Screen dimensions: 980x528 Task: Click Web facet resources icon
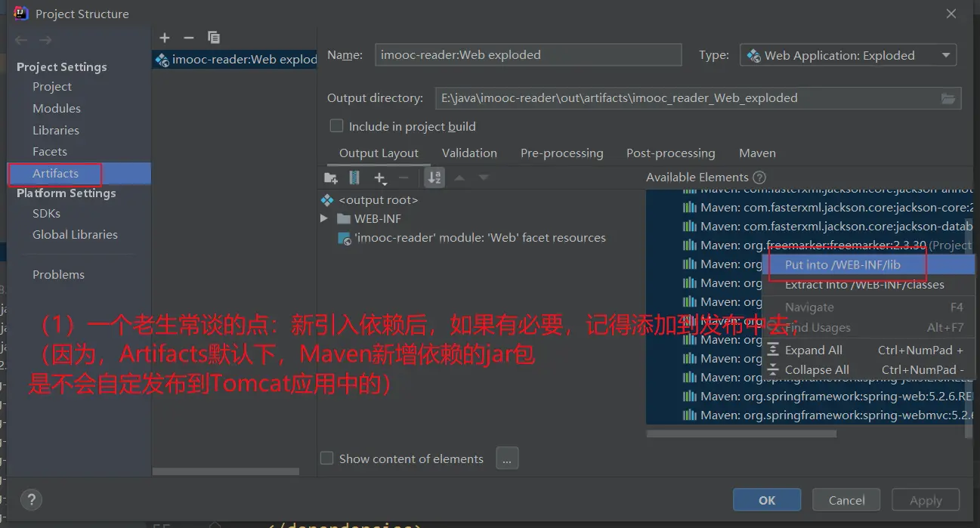click(344, 238)
